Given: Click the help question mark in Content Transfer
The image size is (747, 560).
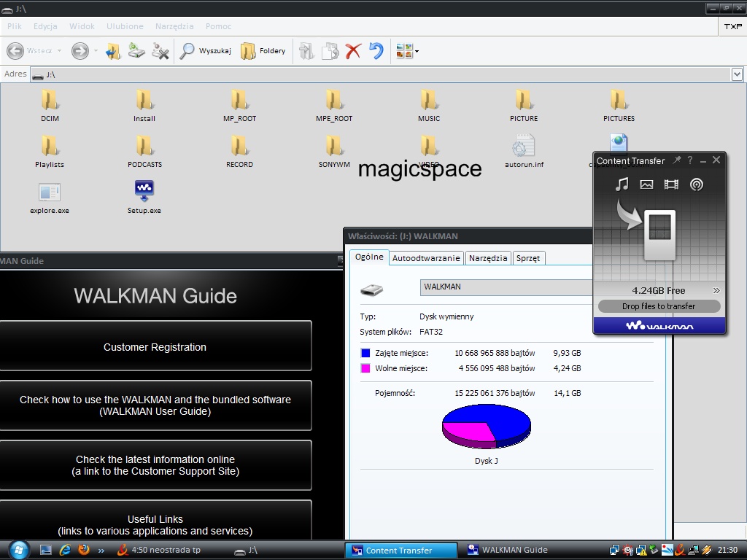Looking at the screenshot, I should coord(690,160).
